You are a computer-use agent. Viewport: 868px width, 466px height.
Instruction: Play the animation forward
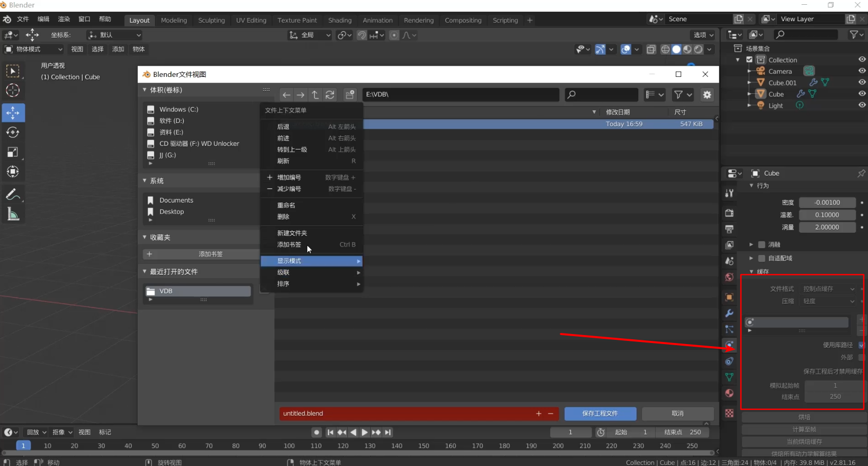(x=364, y=433)
